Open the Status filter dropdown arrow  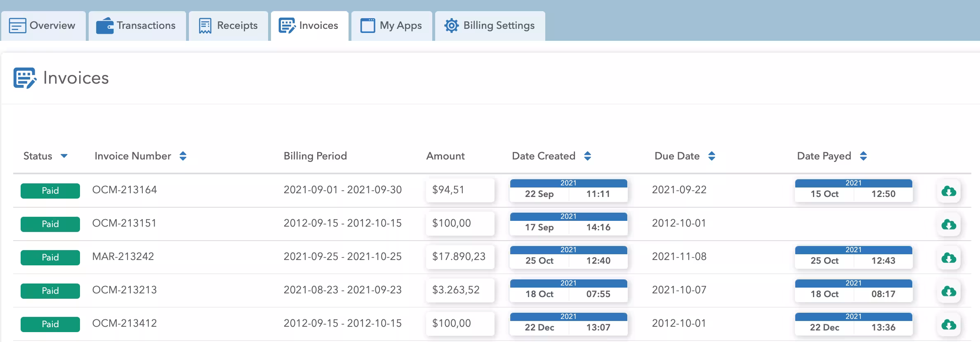click(x=64, y=156)
